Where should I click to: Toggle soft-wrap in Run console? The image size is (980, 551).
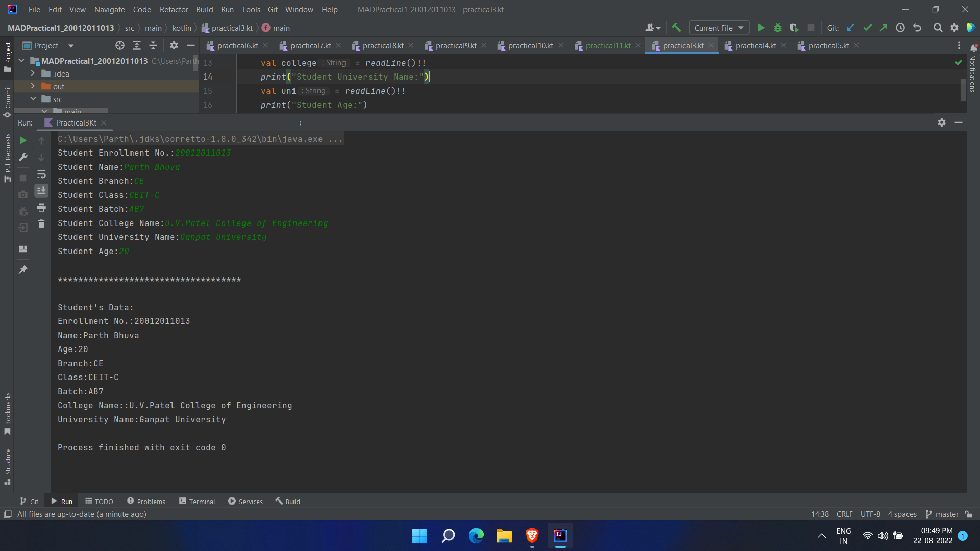click(x=41, y=174)
